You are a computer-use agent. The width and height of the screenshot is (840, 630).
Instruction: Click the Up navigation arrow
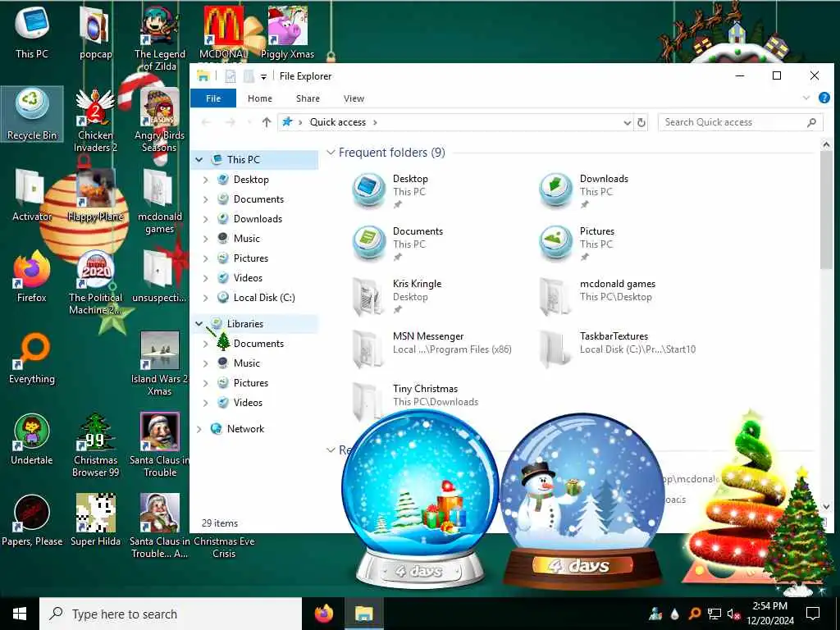pos(267,122)
